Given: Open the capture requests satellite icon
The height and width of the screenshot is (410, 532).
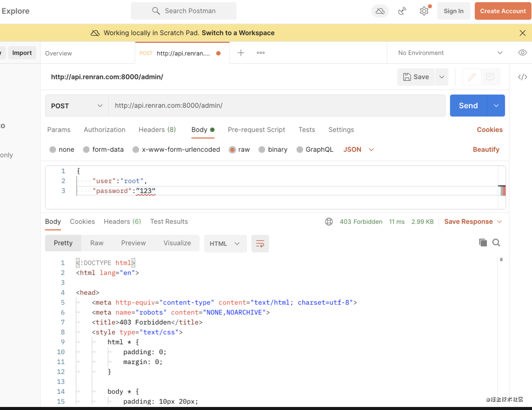Looking at the screenshot, I should pos(402,11).
